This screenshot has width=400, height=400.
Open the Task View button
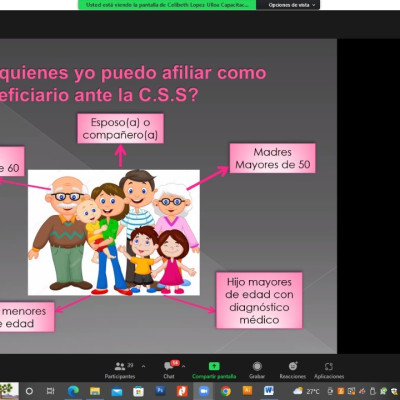pyautogui.click(x=51, y=391)
